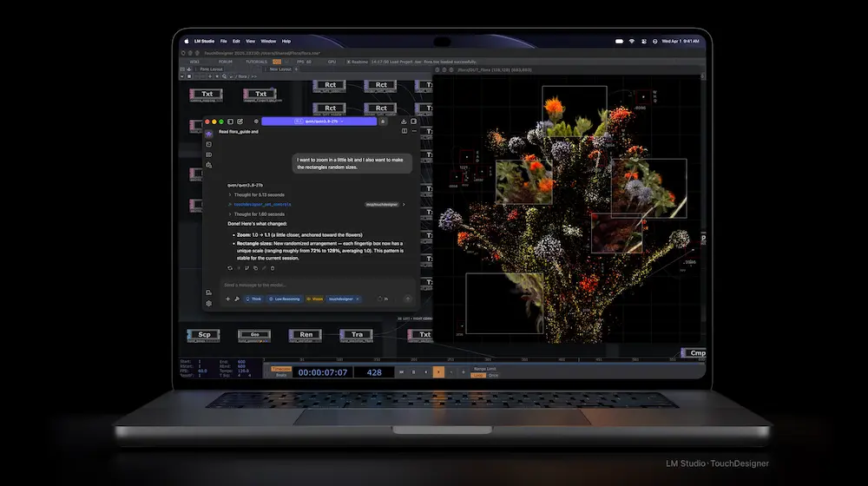Add a new layout with the plus tab
The image size is (868, 486).
[x=296, y=69]
